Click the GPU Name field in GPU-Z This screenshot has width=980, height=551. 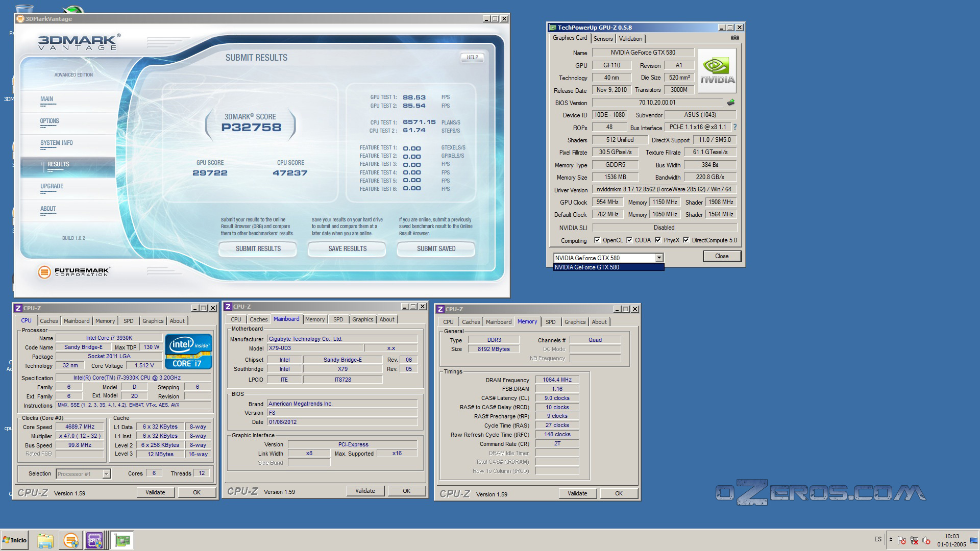tap(643, 53)
